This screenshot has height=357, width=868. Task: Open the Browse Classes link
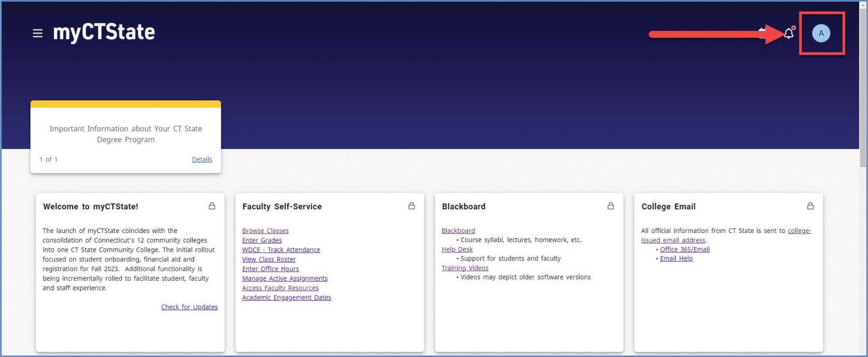265,231
